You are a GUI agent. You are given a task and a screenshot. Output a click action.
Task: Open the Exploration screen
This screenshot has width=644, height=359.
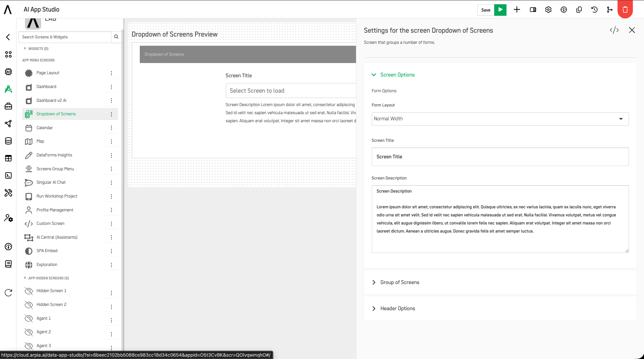point(47,265)
